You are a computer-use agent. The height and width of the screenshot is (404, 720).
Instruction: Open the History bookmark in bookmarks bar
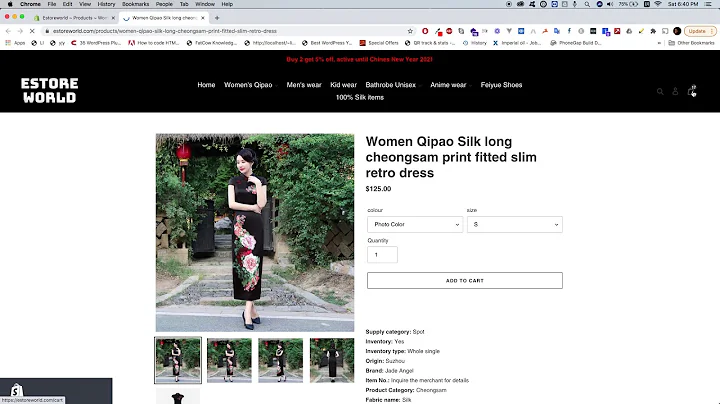[x=474, y=43]
